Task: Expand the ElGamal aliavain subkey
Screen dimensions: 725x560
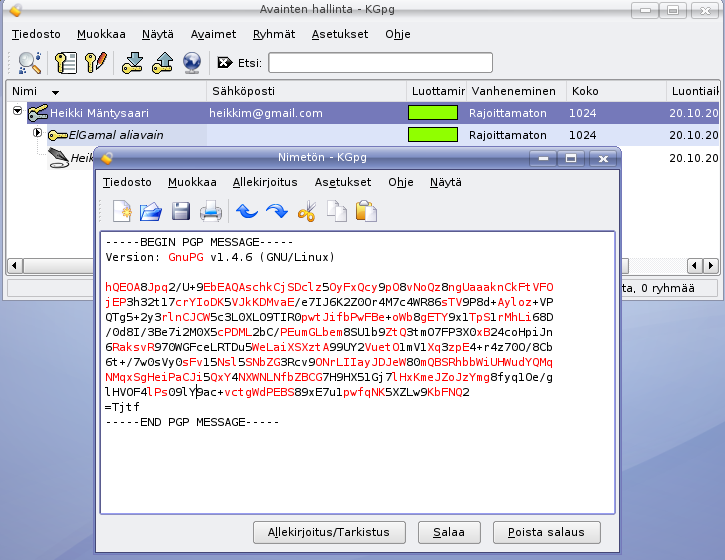Action: [38, 133]
